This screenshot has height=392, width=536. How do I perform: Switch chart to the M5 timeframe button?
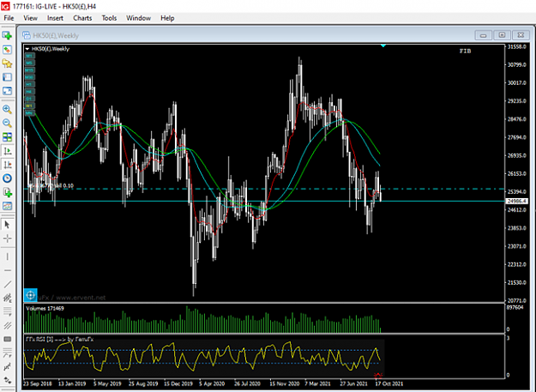tap(29, 63)
